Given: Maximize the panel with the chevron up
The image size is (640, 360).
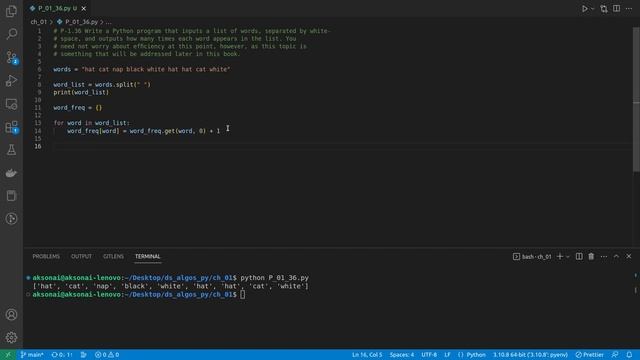Looking at the screenshot, I should [x=616, y=256].
